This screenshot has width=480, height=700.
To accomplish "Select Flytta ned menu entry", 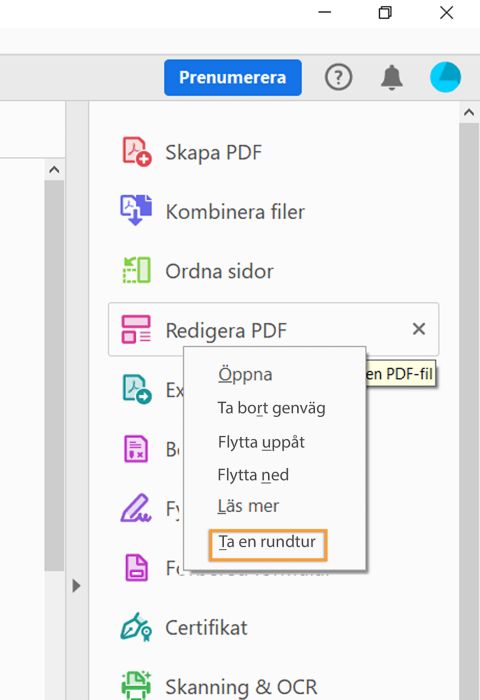I will point(253,475).
